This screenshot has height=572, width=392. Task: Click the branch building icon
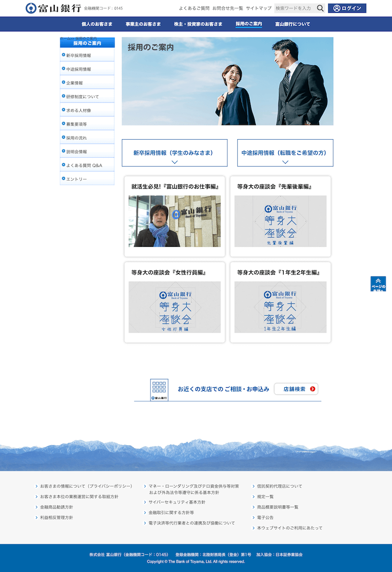(x=159, y=390)
